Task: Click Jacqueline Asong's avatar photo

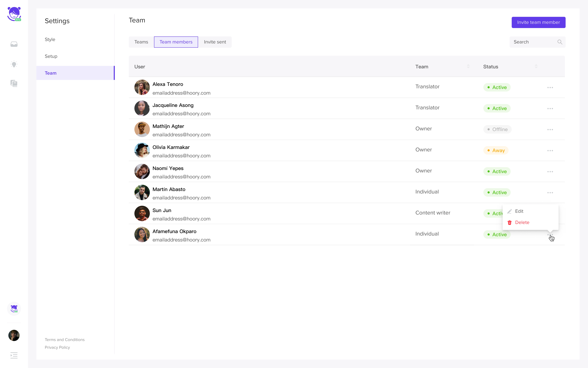Action: [x=142, y=108]
